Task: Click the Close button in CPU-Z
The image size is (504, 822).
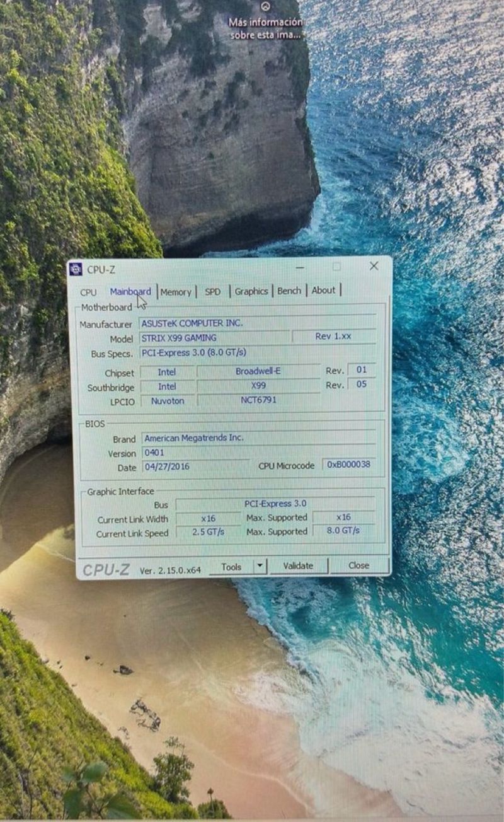Action: click(x=358, y=565)
